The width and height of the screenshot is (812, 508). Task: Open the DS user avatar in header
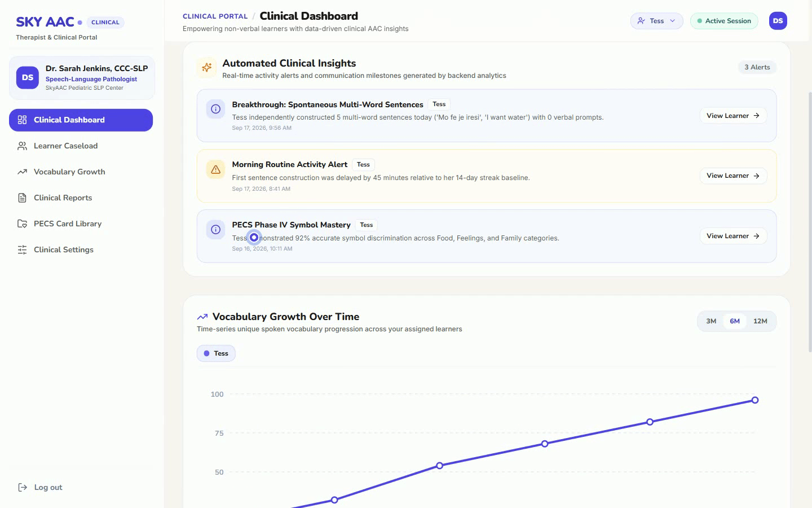coord(778,21)
